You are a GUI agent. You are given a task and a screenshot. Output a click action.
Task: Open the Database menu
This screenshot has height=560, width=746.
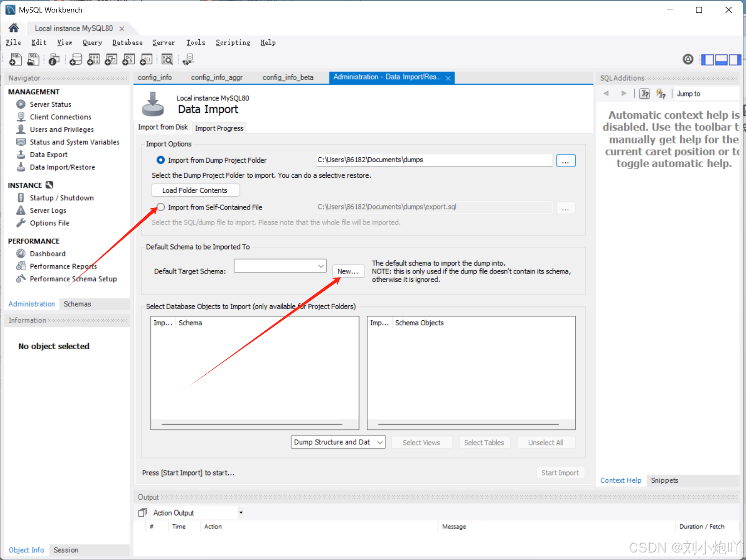click(x=128, y=42)
